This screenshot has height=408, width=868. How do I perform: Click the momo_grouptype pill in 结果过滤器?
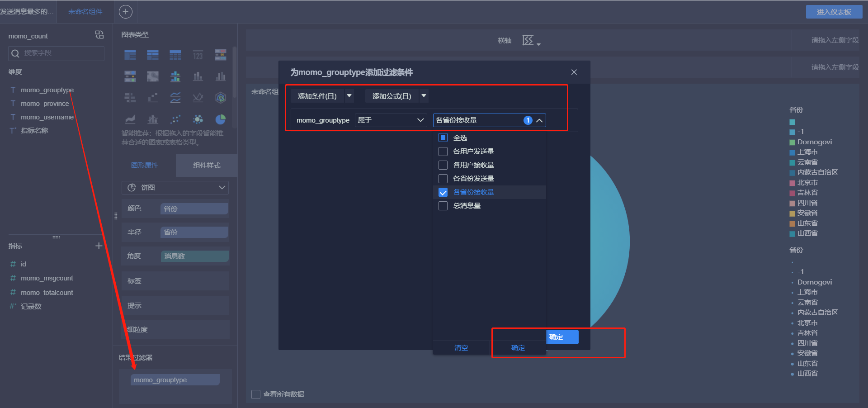click(x=175, y=380)
